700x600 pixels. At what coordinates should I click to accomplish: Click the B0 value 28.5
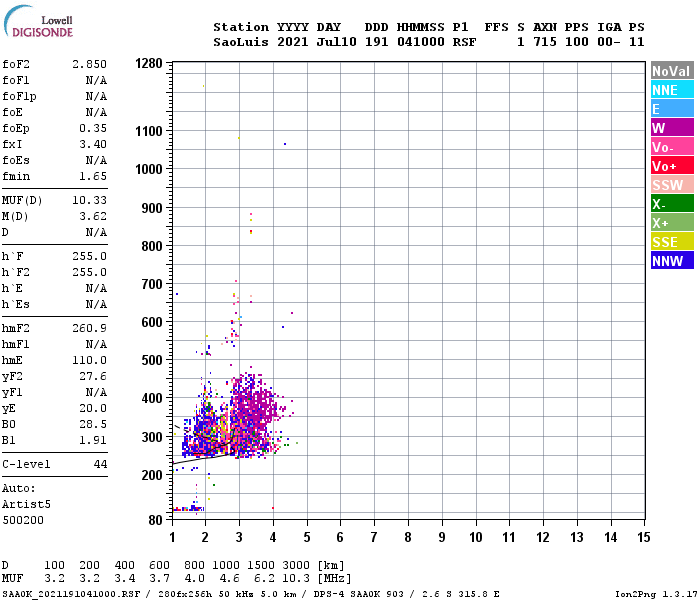(93, 424)
